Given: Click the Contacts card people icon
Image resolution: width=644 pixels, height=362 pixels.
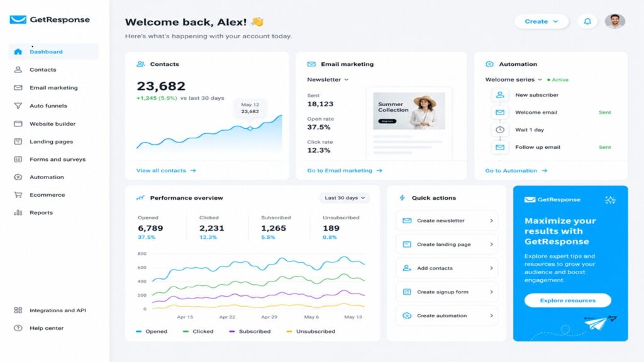Looking at the screenshot, I should point(140,64).
